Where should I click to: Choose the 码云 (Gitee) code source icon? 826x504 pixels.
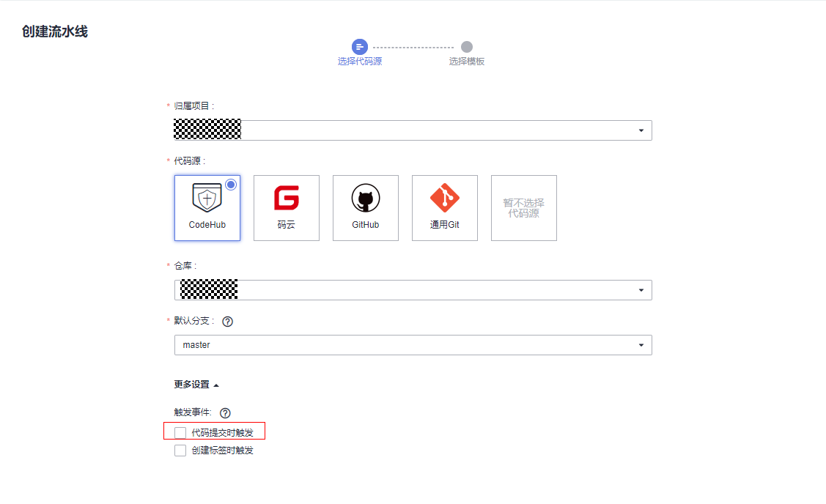(286, 199)
